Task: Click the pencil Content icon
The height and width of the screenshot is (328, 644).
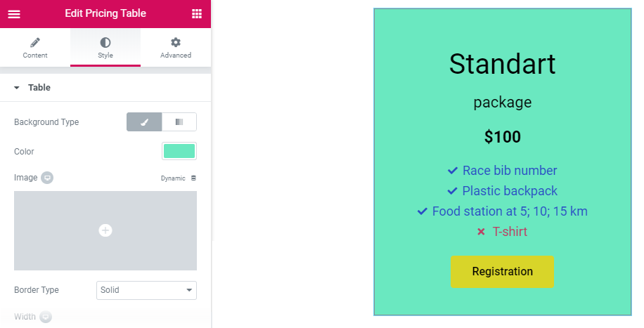Action: pyautogui.click(x=35, y=42)
